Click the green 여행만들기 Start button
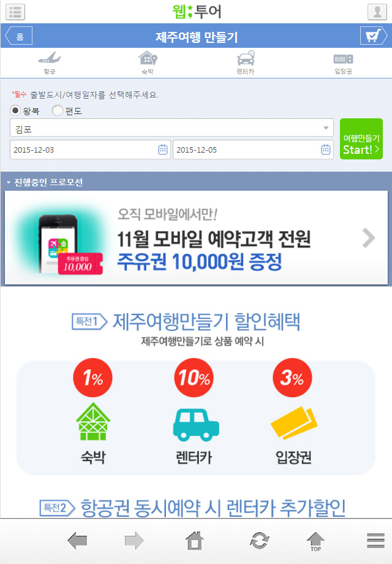This screenshot has height=564, width=392. [361, 139]
